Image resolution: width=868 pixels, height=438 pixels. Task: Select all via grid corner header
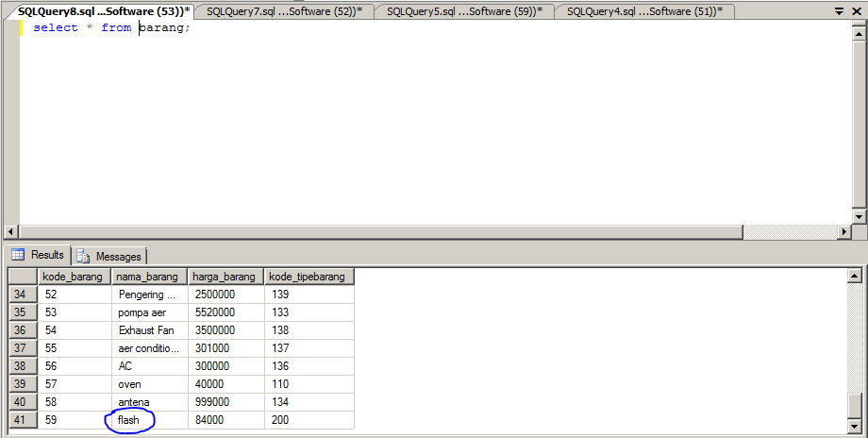tap(24, 277)
